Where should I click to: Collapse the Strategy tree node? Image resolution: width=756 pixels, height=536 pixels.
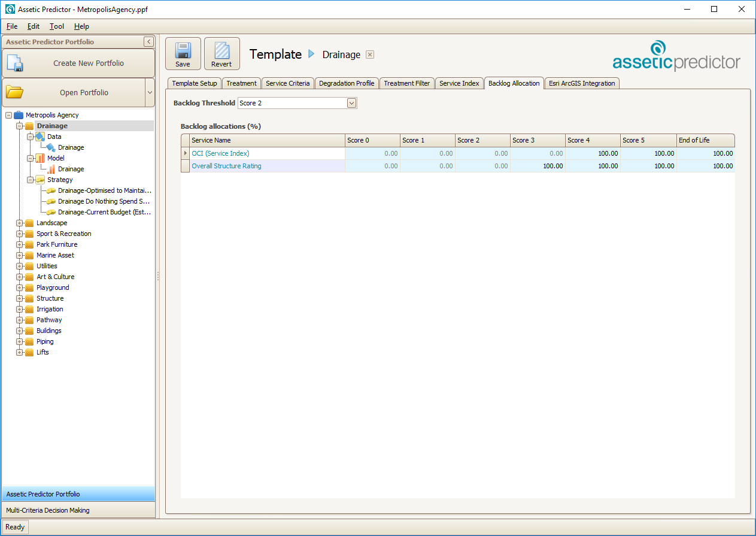31,180
